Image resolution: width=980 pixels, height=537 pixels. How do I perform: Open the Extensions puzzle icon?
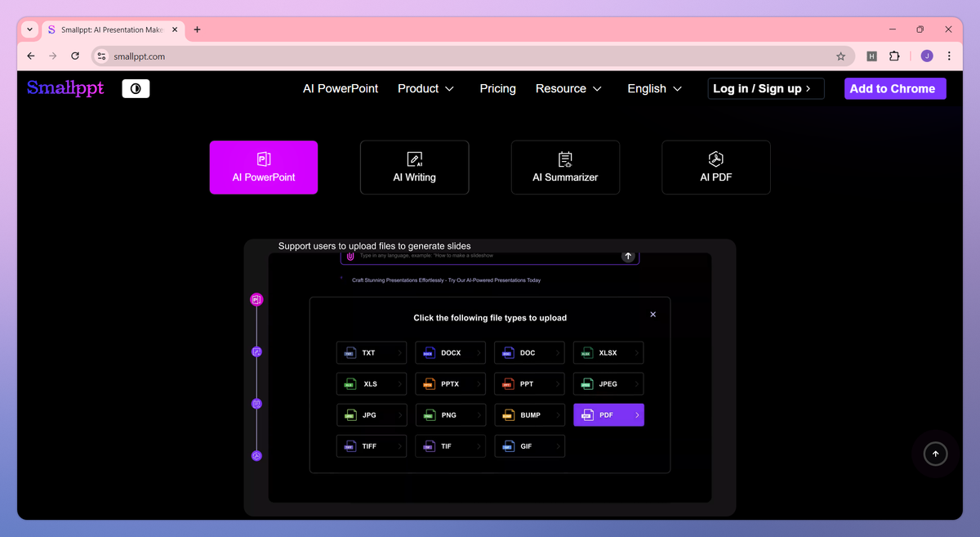[x=894, y=56]
